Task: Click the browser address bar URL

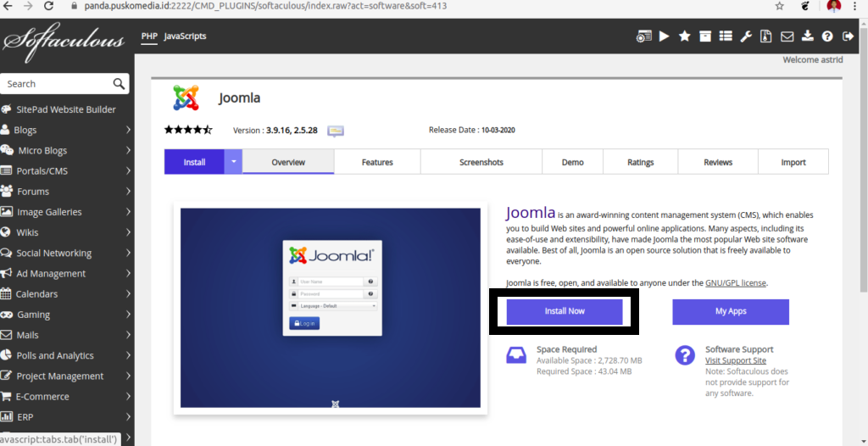Action: [x=265, y=6]
